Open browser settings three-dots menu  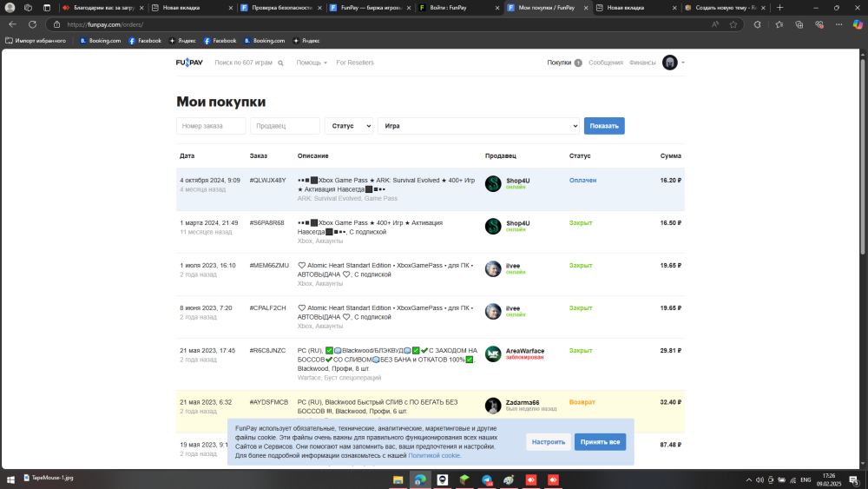[x=838, y=24]
